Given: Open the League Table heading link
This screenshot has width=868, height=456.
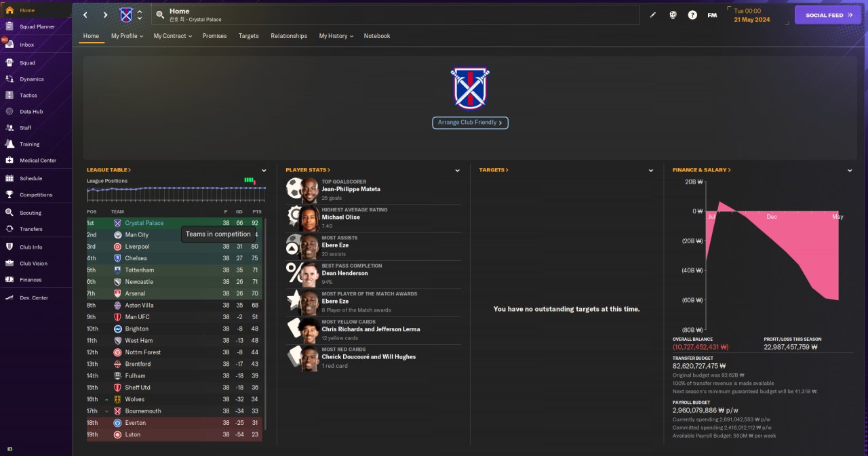Looking at the screenshot, I should (108, 170).
